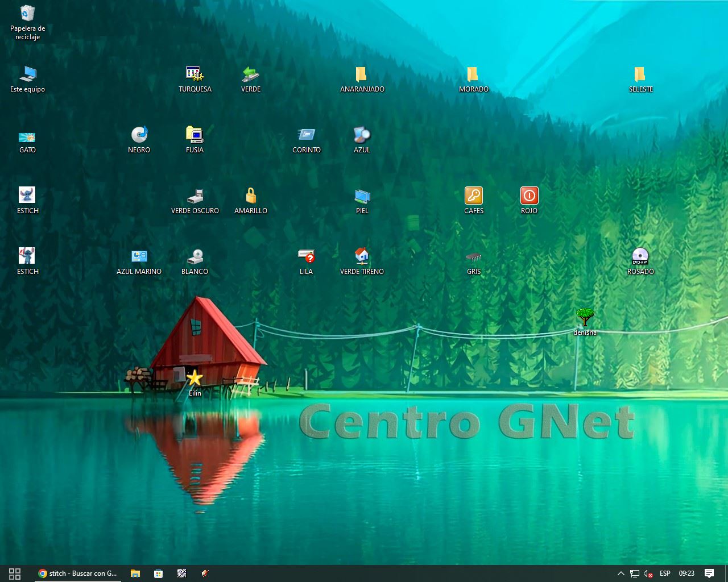Select the AMARILLO padlock icon
The image size is (728, 582).
click(x=250, y=196)
